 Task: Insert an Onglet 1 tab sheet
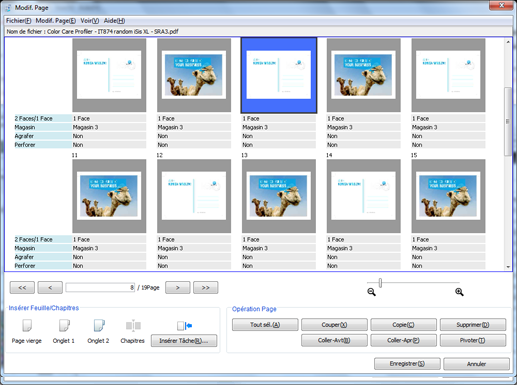64,326
